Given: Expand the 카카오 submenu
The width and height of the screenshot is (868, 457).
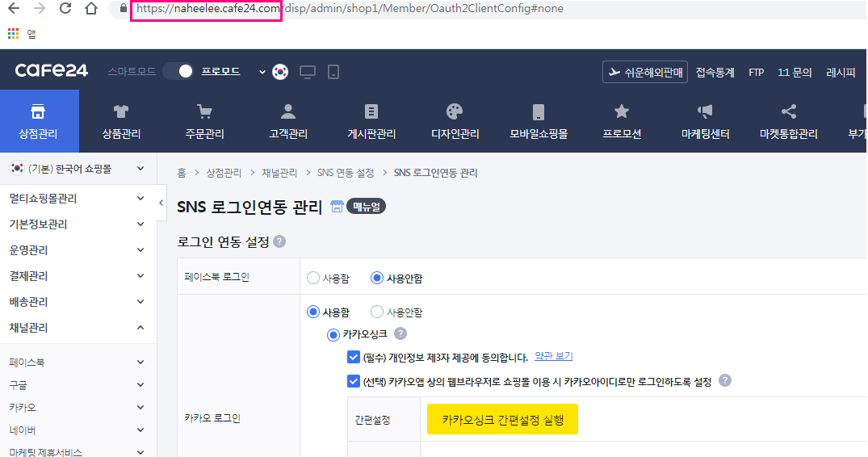Looking at the screenshot, I should coord(78,408).
